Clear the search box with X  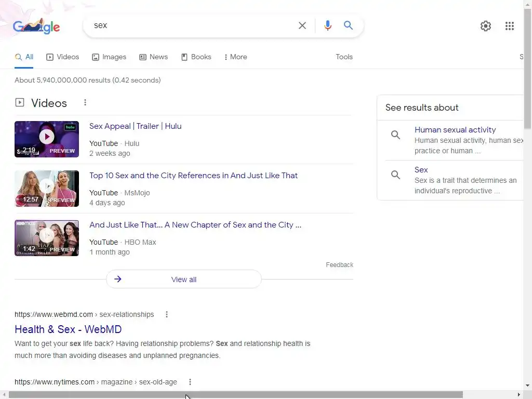tap(302, 25)
